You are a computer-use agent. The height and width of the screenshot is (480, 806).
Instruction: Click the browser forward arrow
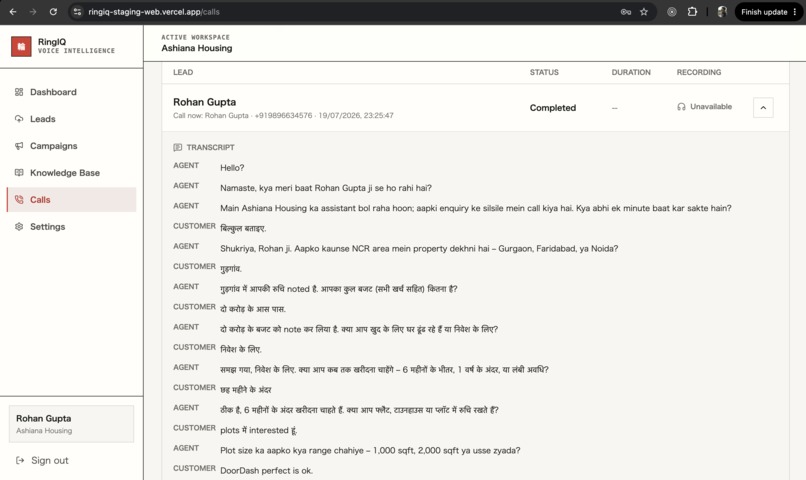click(33, 12)
